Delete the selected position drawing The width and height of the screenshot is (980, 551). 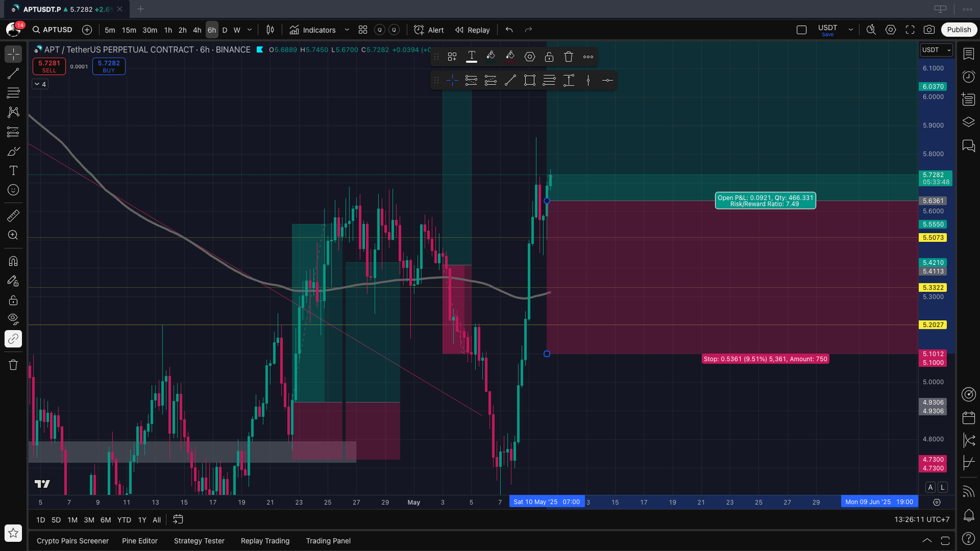pyautogui.click(x=568, y=57)
